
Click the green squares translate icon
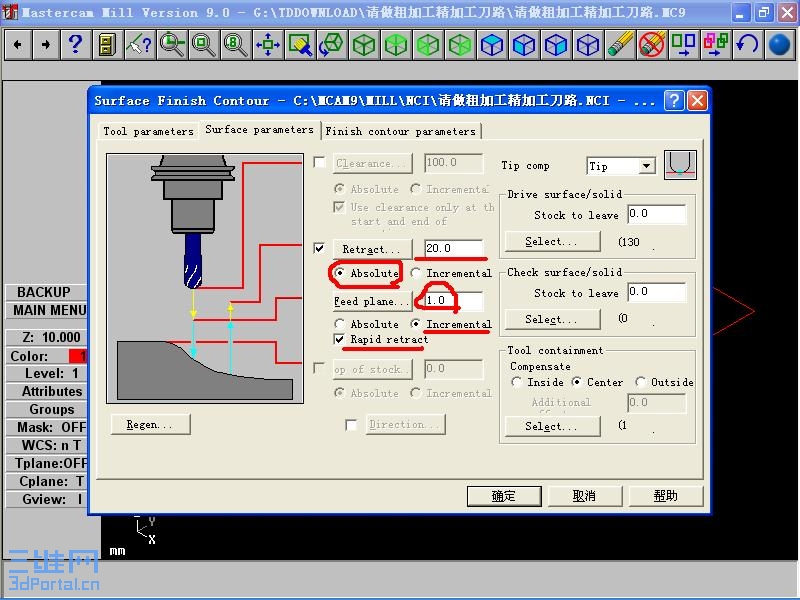[x=684, y=44]
